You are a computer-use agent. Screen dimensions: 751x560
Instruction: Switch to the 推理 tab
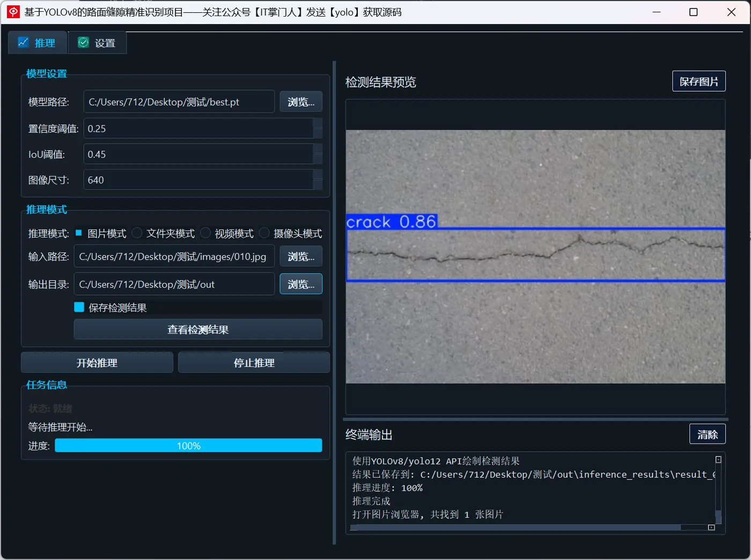point(37,42)
